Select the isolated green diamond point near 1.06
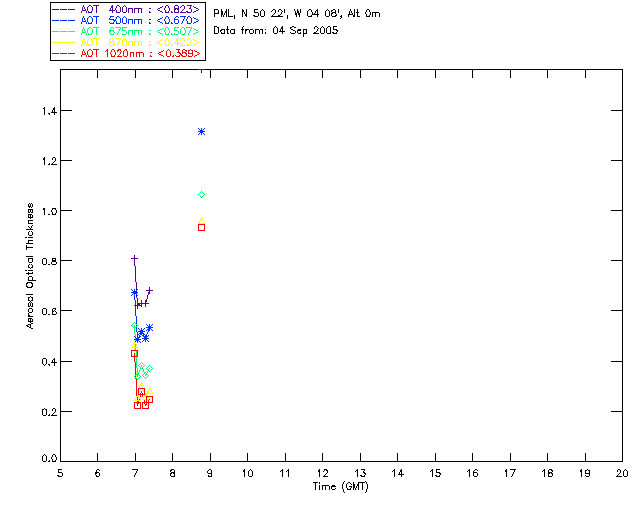The width and height of the screenshot is (640, 512). pyautogui.click(x=201, y=195)
